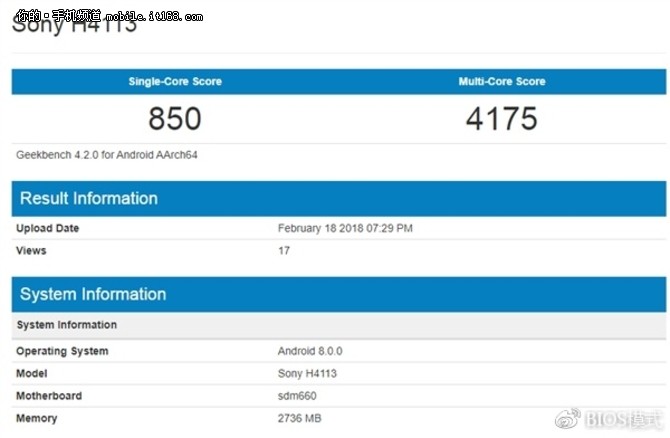
Task: Click the 2736 MB memory value
Action: [x=300, y=418]
